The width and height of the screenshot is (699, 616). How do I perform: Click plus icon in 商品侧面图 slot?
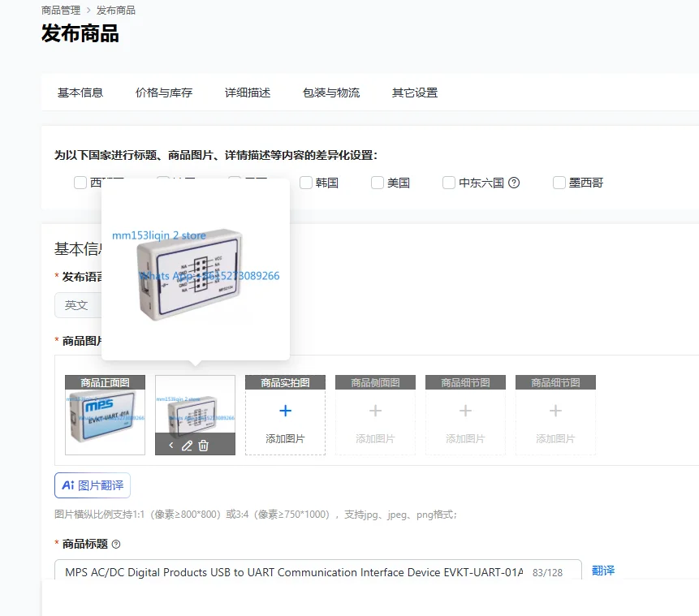click(375, 411)
